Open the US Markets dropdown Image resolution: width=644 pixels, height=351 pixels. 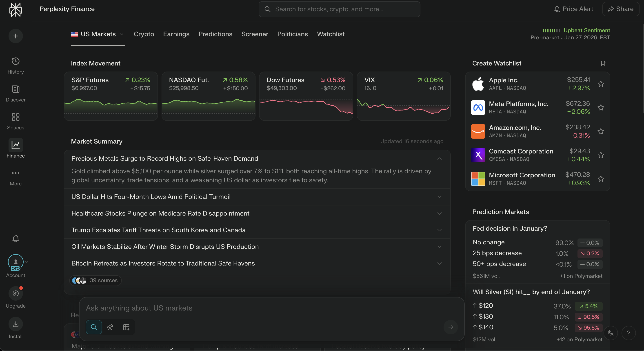(98, 34)
